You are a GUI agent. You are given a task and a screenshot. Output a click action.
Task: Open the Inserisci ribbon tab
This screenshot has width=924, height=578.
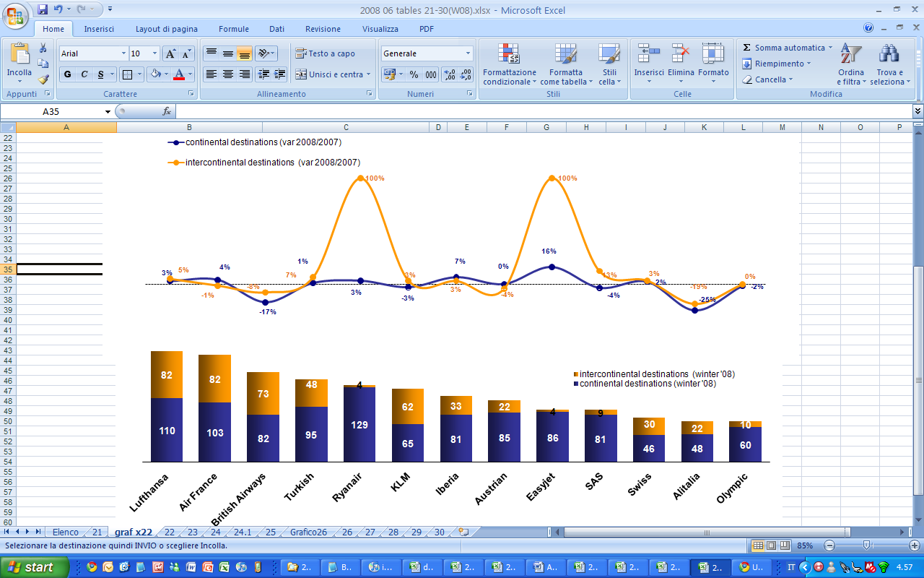pyautogui.click(x=99, y=29)
